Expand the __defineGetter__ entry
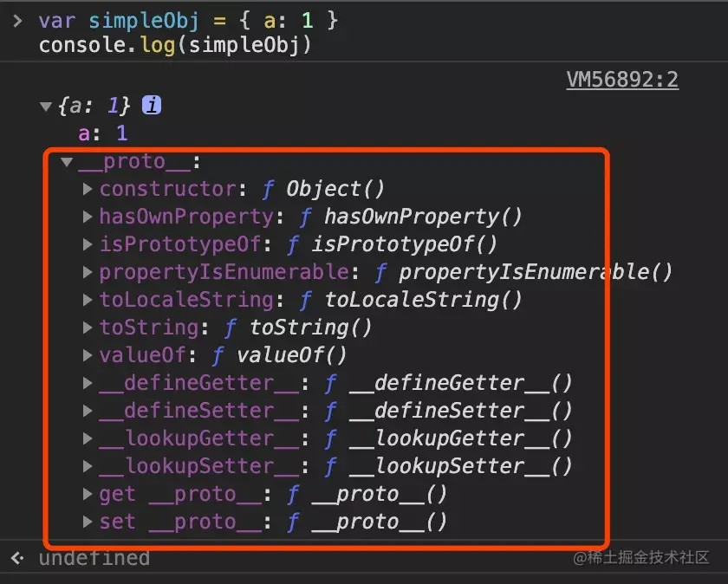The height and width of the screenshot is (584, 728). (x=88, y=383)
